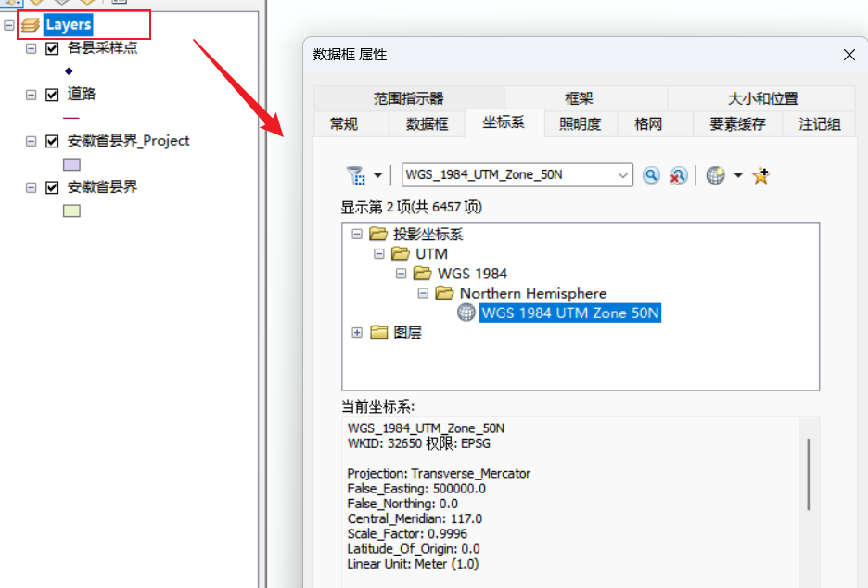
Task: Select the 各县采样点 layer name
Action: (102, 47)
